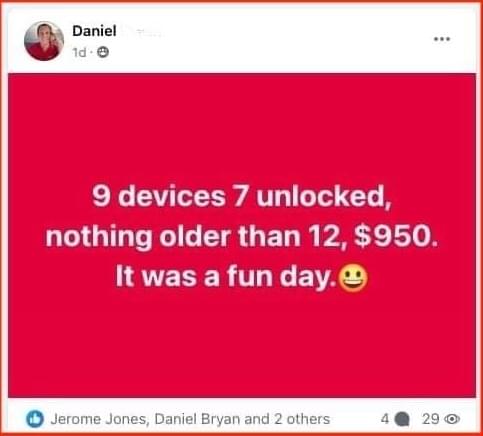Viewport: 483px width, 436px height.
Task: Show the post audience privacy icon
Action: point(103,52)
